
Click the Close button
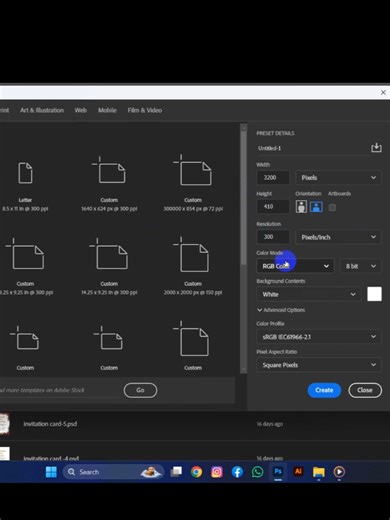click(x=365, y=390)
